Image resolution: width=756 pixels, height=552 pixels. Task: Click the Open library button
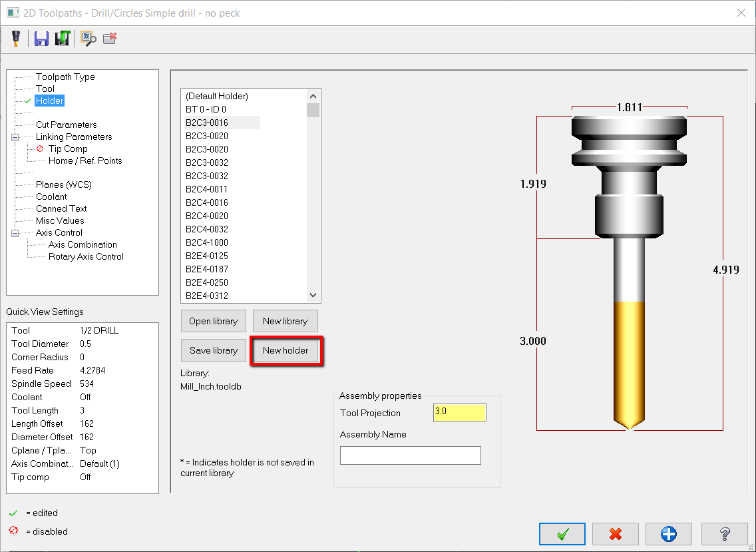[213, 322]
